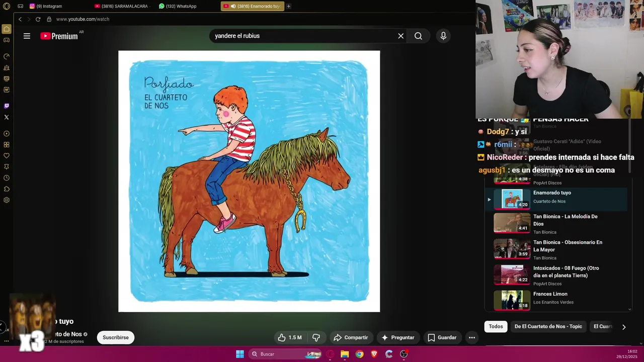Open the sidebar icon marked with letter M

coord(7,89)
